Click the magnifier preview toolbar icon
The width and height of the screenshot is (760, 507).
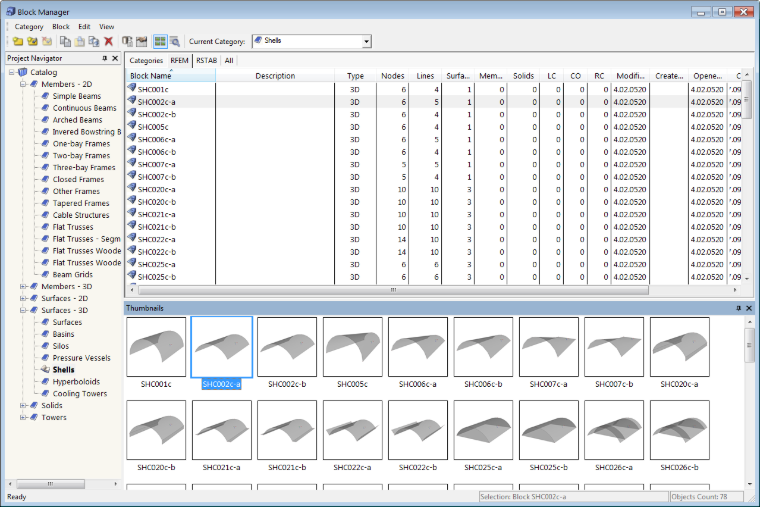(174, 42)
